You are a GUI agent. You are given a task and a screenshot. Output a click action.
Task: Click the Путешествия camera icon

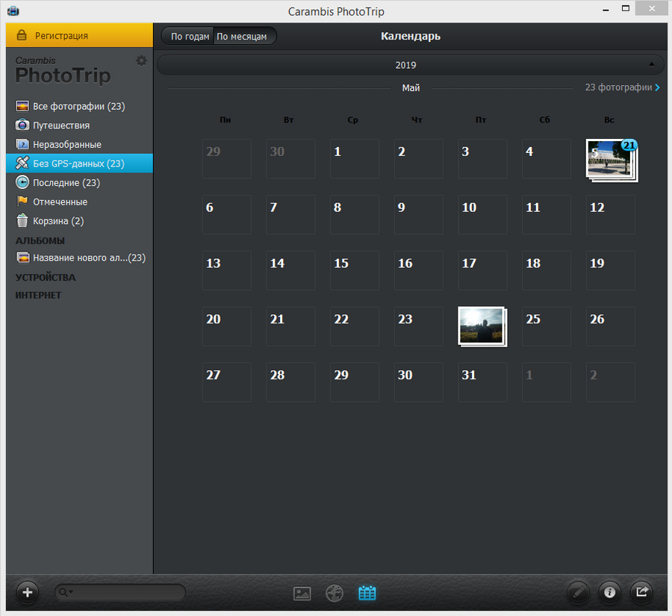point(22,125)
